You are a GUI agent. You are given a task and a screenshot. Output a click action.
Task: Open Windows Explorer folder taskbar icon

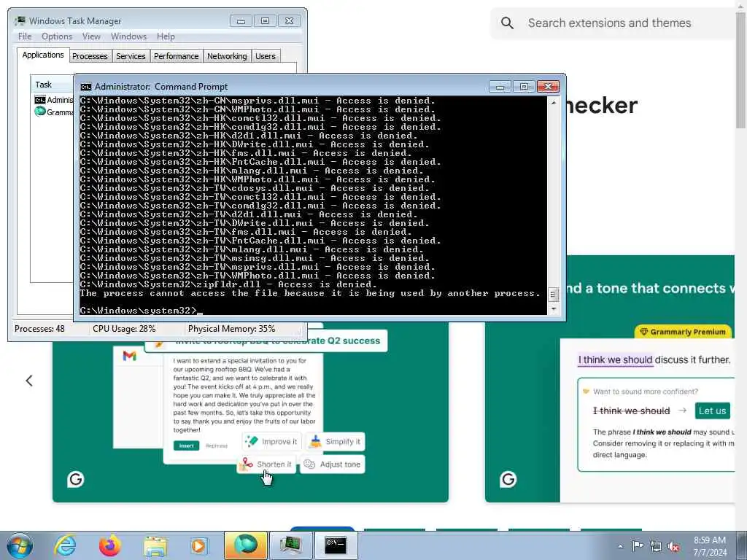tap(155, 546)
